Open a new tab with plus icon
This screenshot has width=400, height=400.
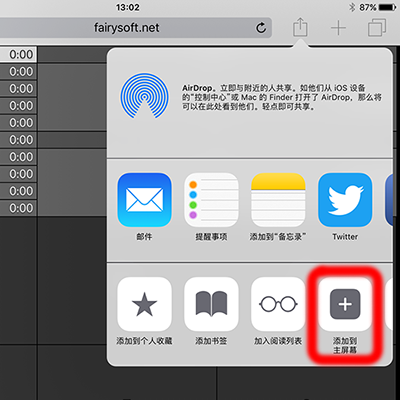coord(338,28)
